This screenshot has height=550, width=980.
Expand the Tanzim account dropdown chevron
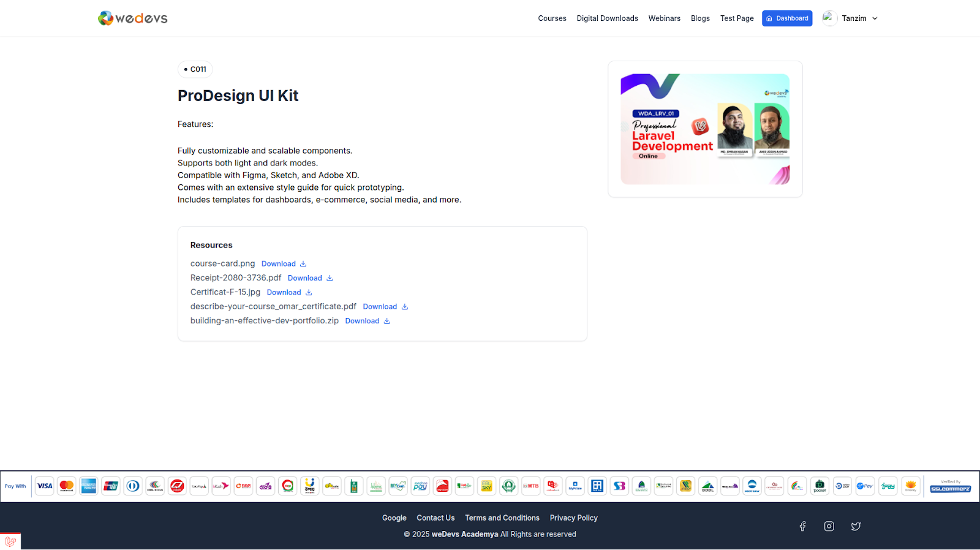click(875, 18)
